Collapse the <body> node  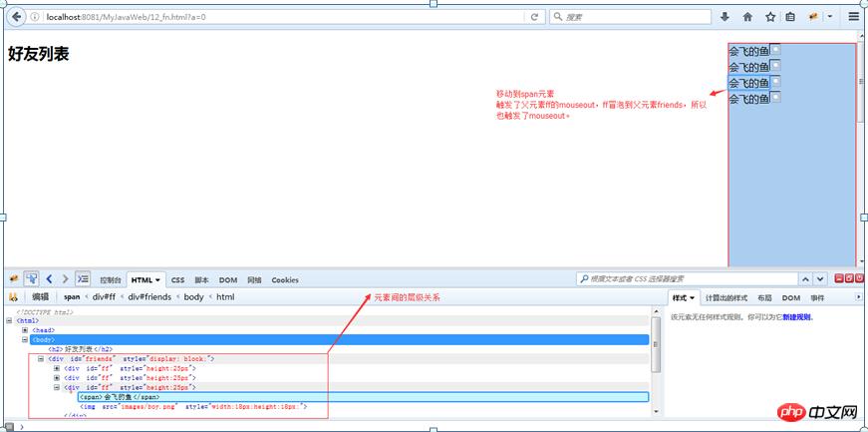coord(25,340)
